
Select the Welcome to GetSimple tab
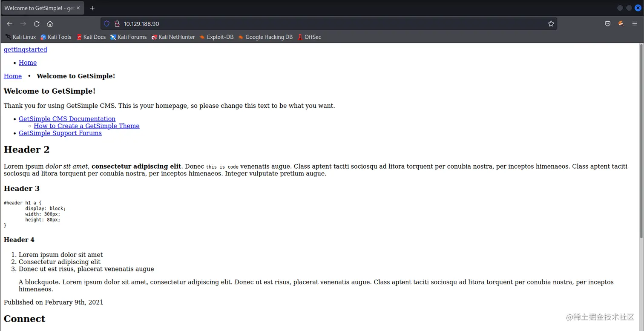click(x=43, y=8)
